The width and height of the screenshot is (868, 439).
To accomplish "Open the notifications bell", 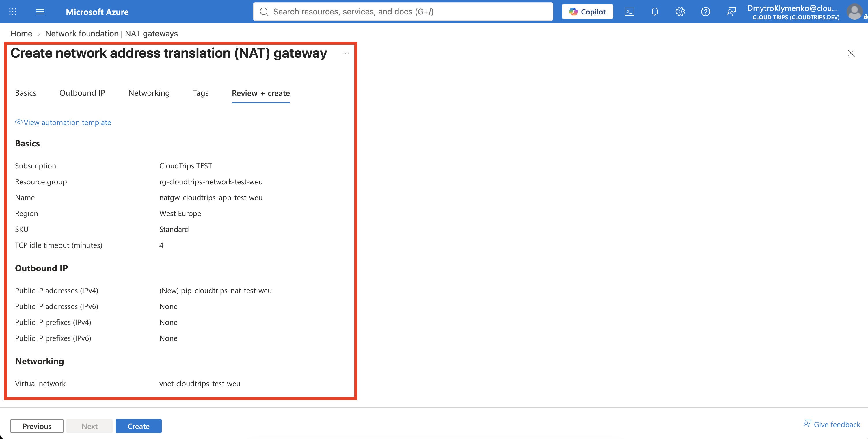I will click(x=654, y=12).
